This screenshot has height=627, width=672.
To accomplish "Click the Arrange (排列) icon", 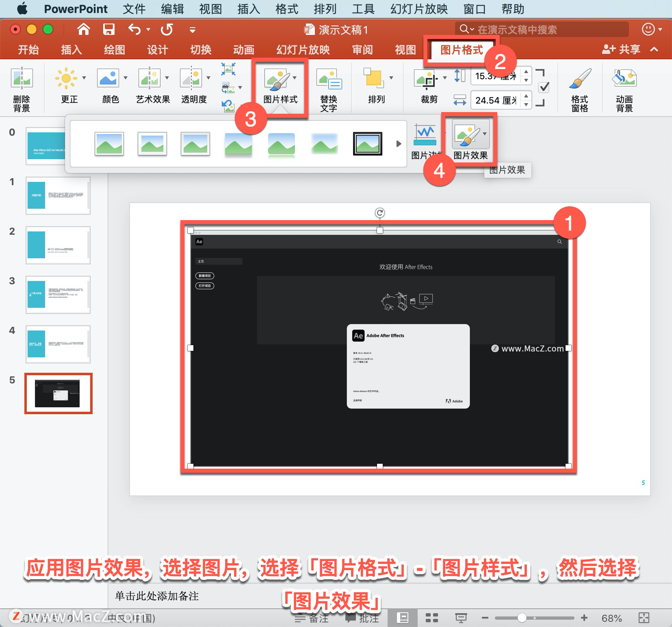I will (x=374, y=78).
